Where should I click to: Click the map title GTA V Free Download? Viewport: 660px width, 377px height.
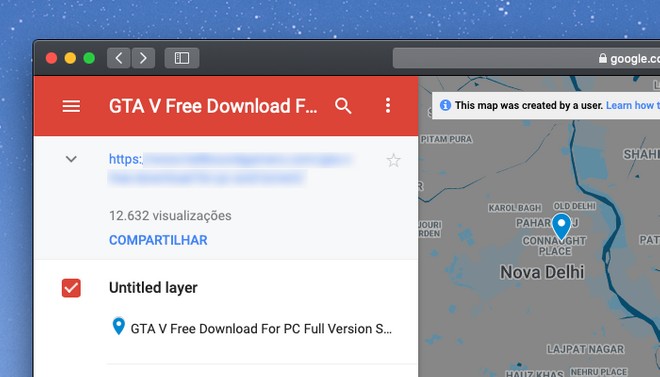pos(213,106)
